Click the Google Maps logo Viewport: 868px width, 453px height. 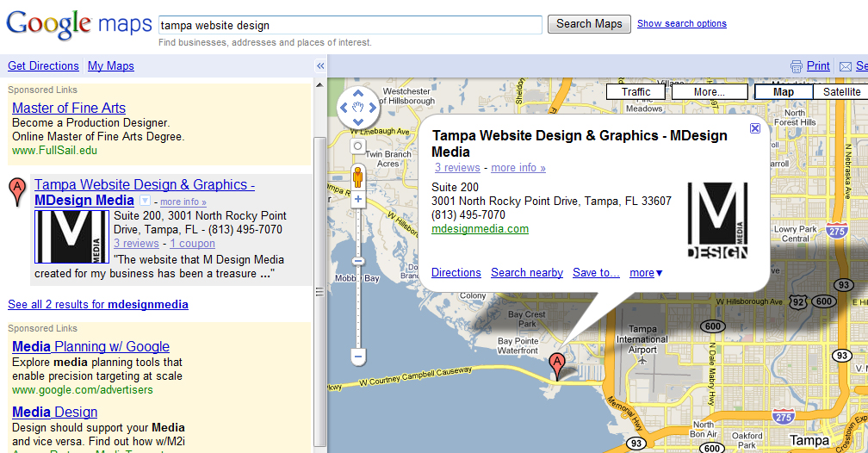[x=78, y=26]
